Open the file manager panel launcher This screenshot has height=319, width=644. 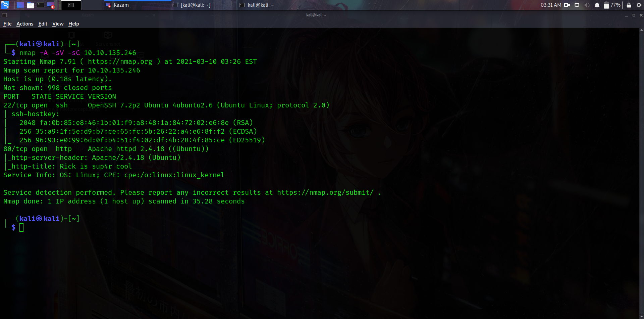[31, 5]
